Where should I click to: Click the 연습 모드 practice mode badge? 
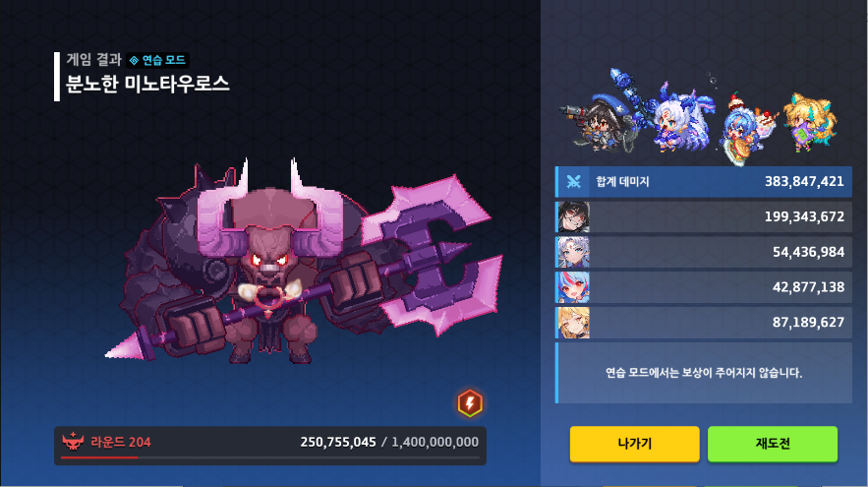[157, 60]
